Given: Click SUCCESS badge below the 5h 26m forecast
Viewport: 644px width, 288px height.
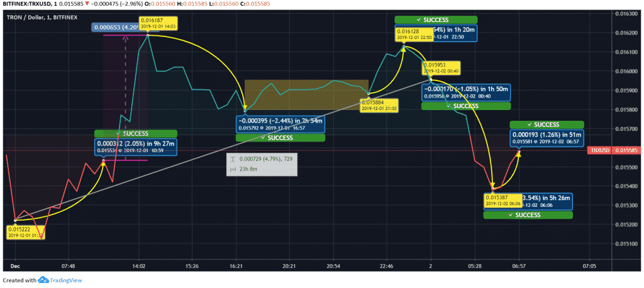Looking at the screenshot, I should tap(528, 215).
